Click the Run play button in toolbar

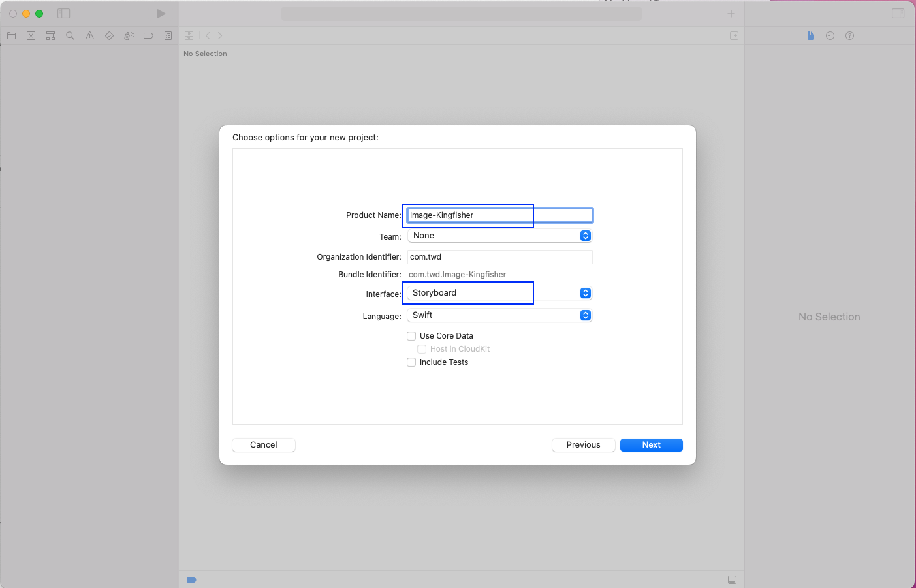(161, 14)
